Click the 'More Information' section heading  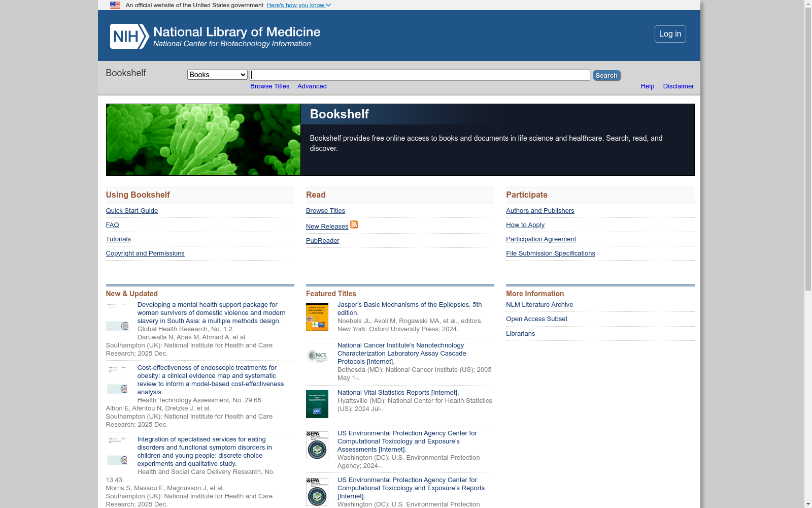click(535, 294)
